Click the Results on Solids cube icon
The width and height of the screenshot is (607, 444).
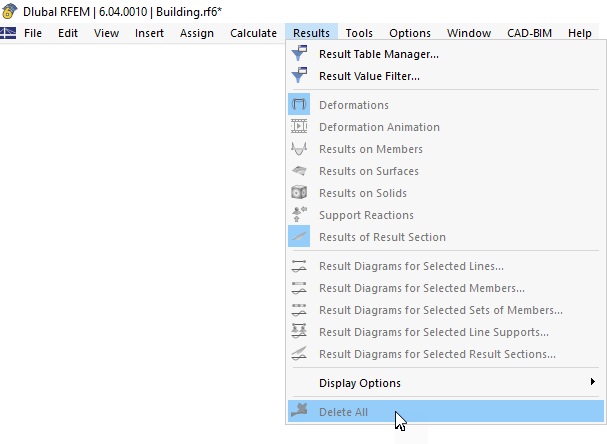pyautogui.click(x=299, y=193)
